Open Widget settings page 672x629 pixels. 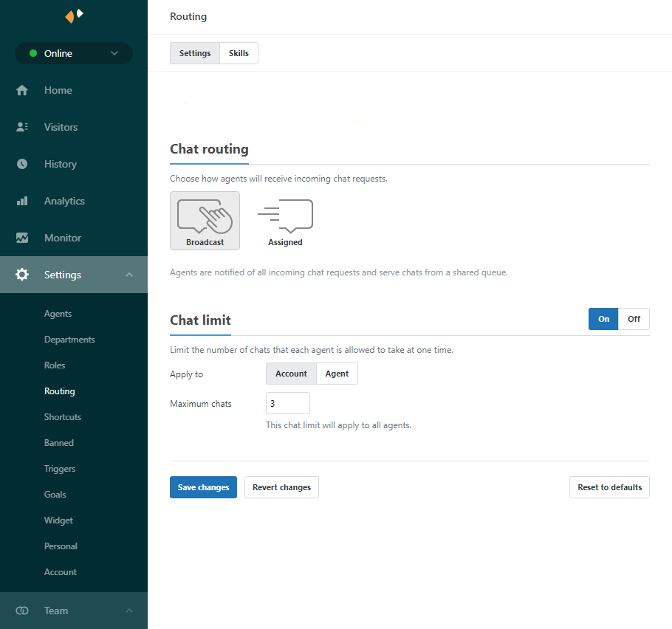coord(58,520)
